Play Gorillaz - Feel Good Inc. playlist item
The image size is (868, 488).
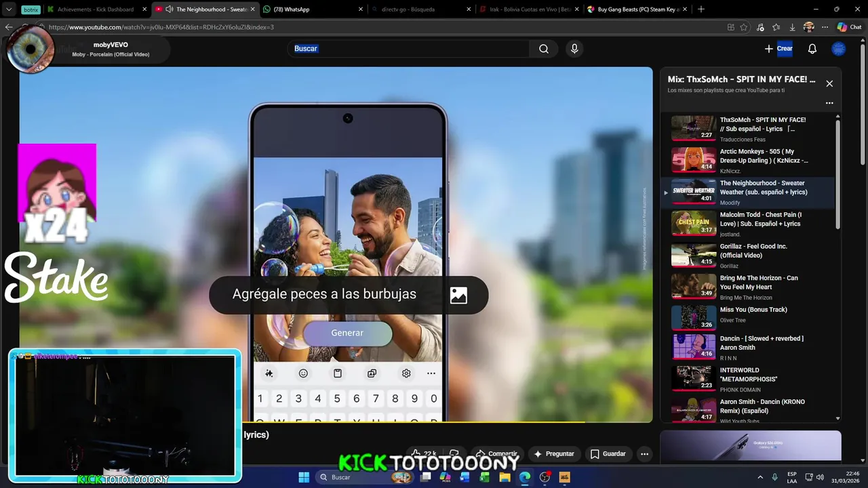(749, 256)
